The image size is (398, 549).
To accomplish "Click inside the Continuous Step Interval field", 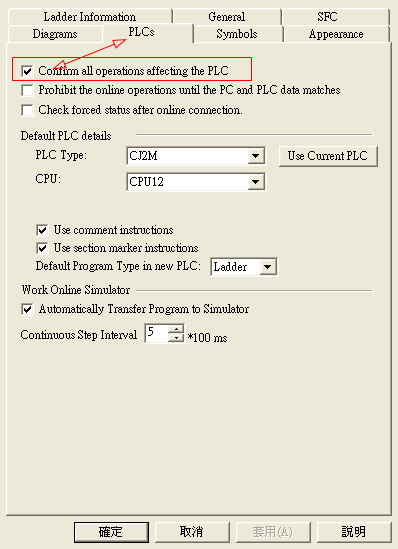I will click(156, 333).
